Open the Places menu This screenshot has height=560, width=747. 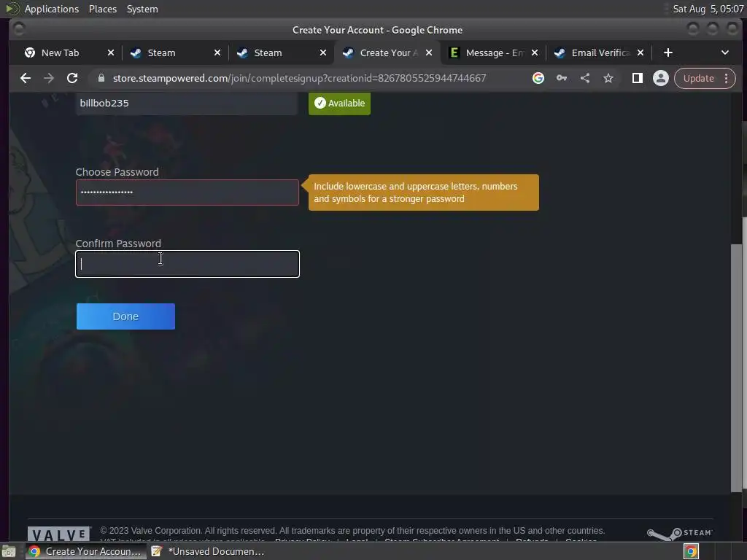pyautogui.click(x=103, y=9)
